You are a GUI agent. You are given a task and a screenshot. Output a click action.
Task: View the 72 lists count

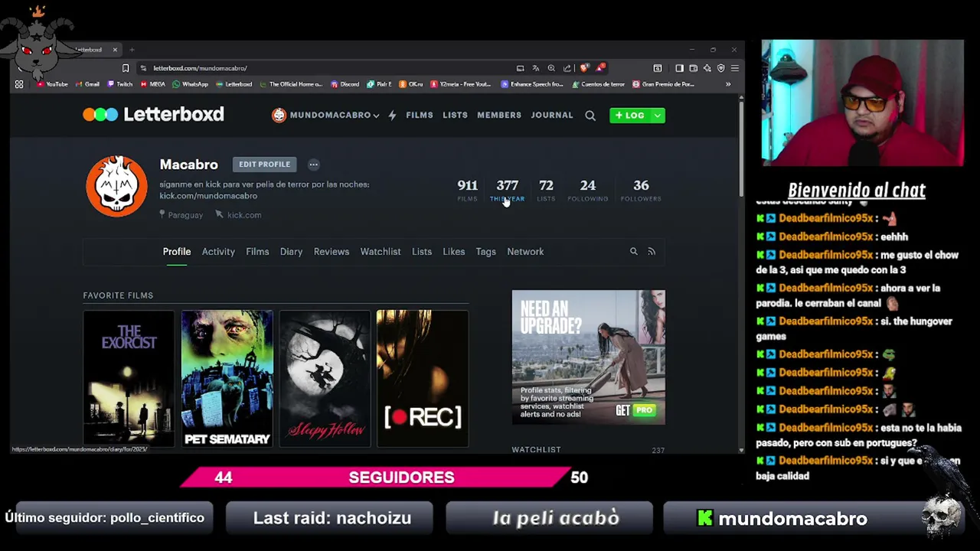546,190
